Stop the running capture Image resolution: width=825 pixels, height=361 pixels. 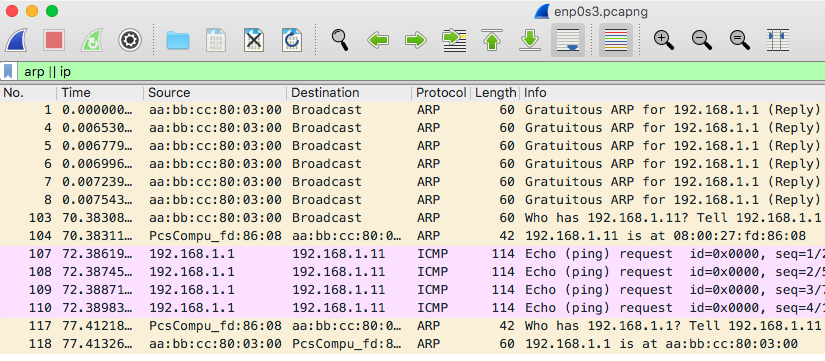pos(54,41)
